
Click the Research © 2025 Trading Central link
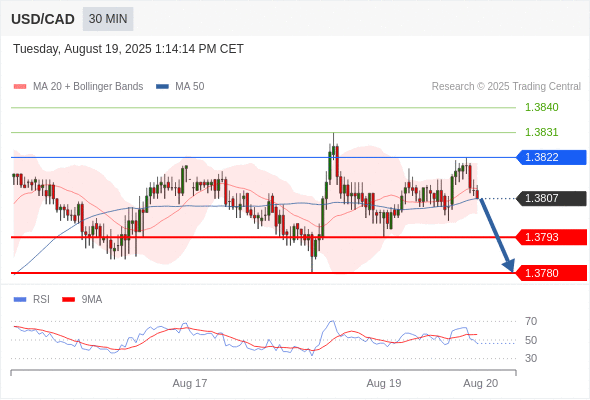[506, 87]
